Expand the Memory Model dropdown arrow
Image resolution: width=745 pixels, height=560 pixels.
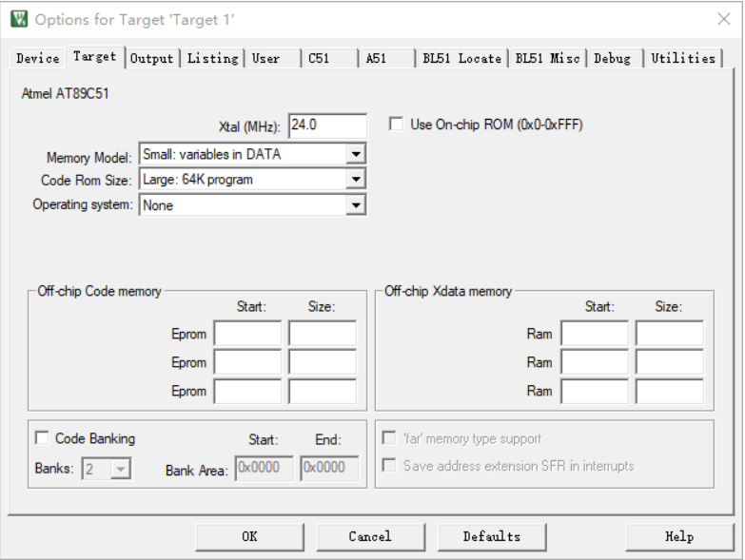tap(356, 154)
